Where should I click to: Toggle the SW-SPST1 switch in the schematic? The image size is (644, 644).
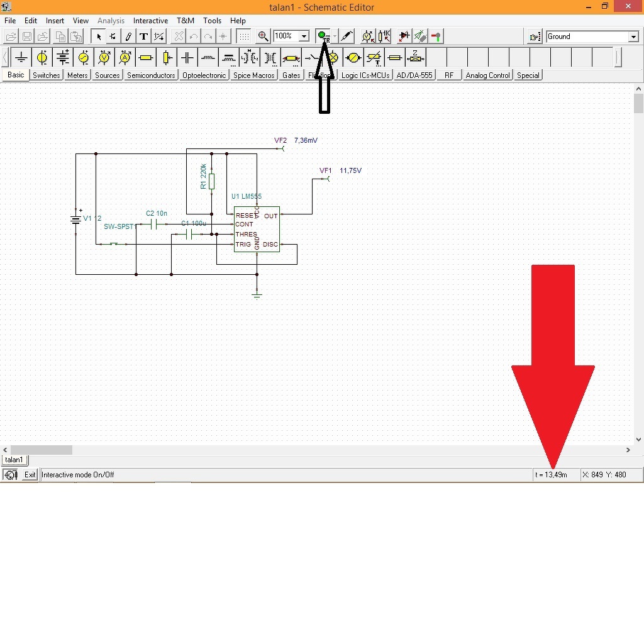114,244
